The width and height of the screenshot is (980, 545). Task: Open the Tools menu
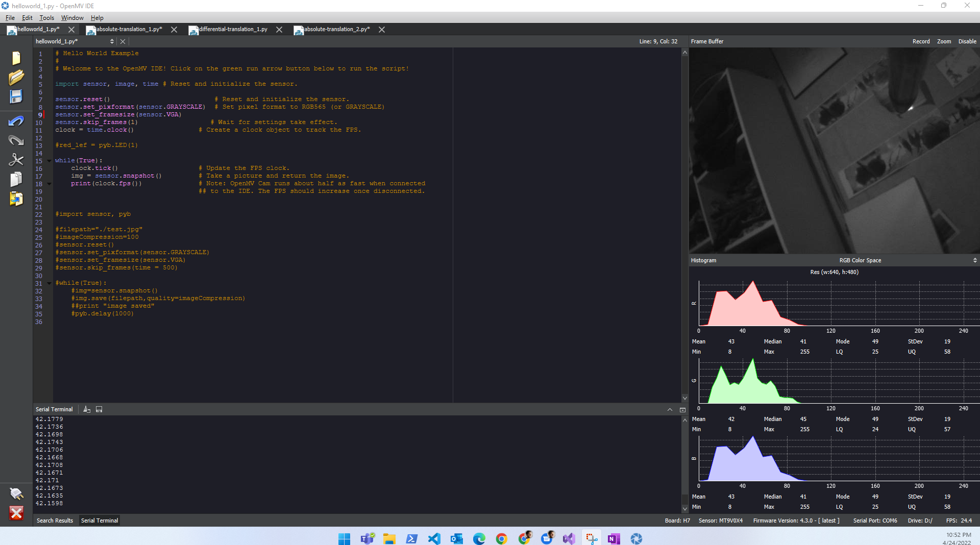(x=46, y=17)
